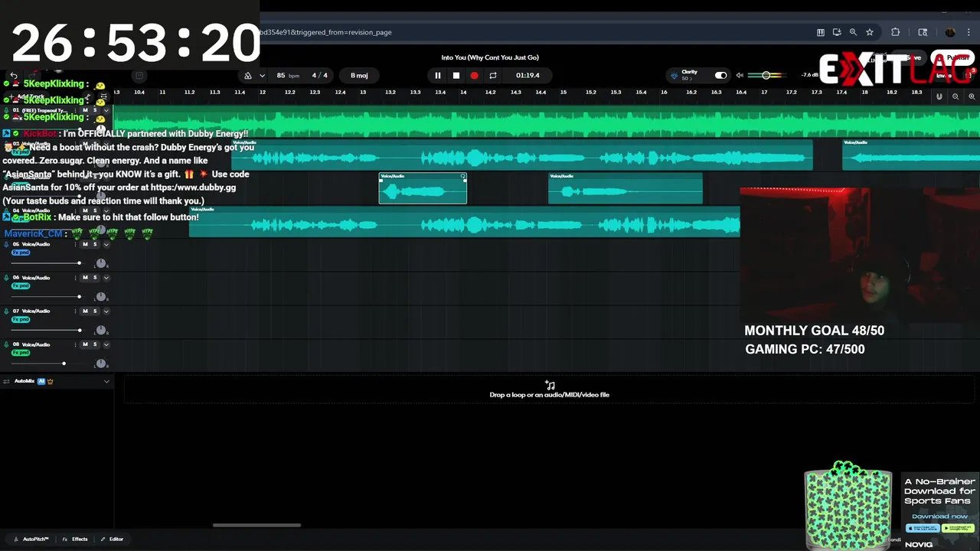Mute track 06 Voice/Audio
This screenshot has width=980, height=551.
(85, 277)
